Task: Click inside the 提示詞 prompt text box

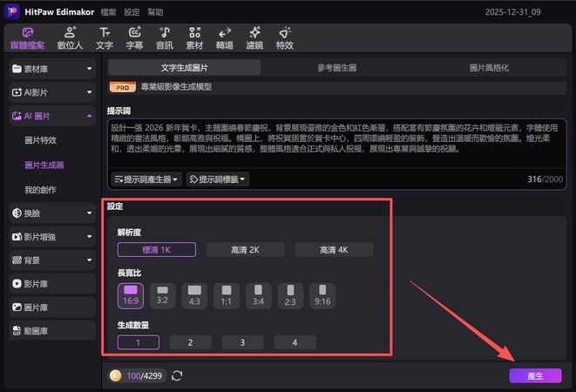Action: [x=336, y=143]
